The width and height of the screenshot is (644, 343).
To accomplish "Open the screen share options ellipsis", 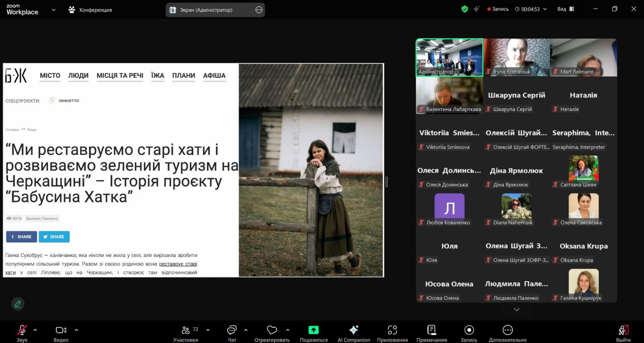I will [x=259, y=10].
